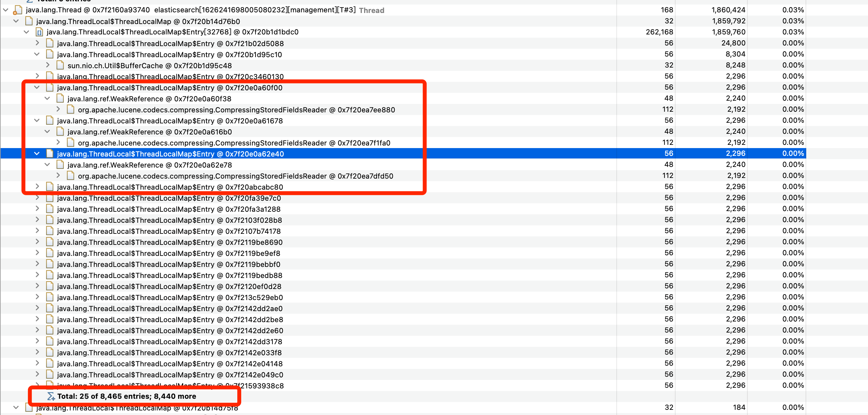This screenshot has width=868, height=415.
Task: Click the object icon beside WeakReference @ 0x7f20e0a60f38
Action: click(60, 98)
